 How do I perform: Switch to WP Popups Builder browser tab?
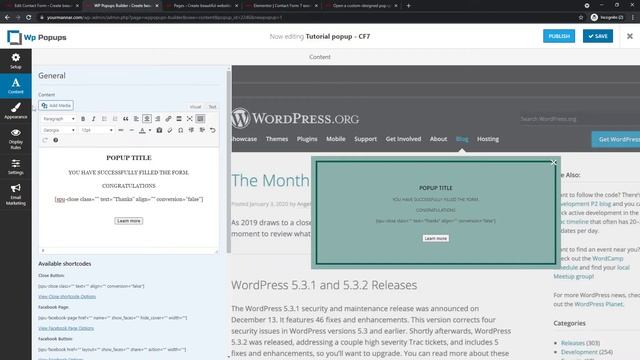click(x=121, y=6)
